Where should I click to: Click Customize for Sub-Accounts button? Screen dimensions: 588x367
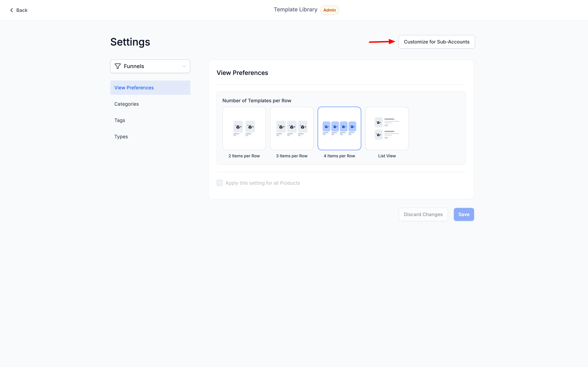(x=436, y=42)
